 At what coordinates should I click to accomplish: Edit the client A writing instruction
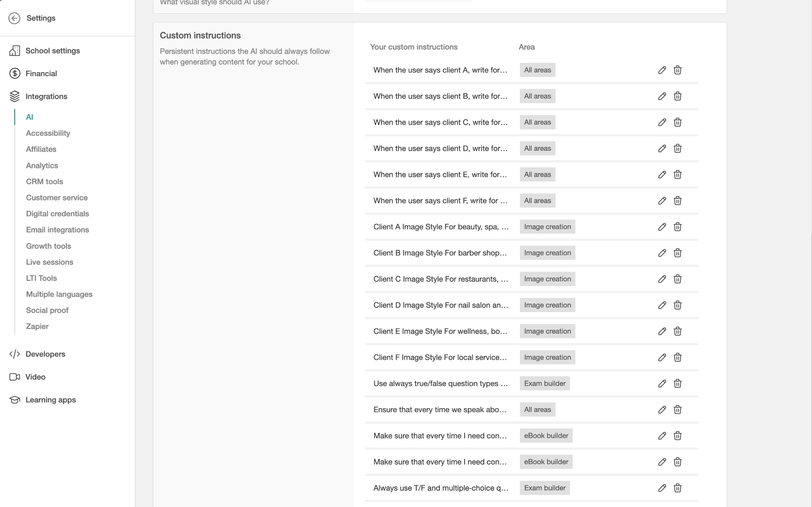coord(662,70)
